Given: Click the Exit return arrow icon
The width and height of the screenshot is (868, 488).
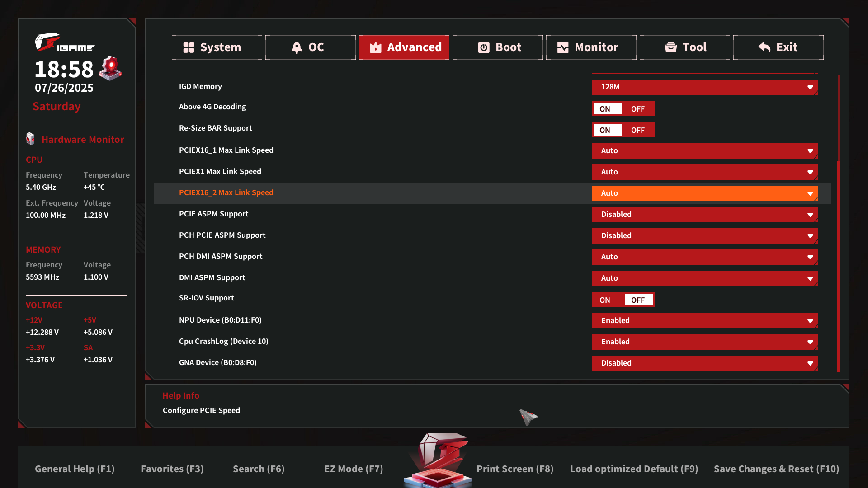Looking at the screenshot, I should coord(764,47).
